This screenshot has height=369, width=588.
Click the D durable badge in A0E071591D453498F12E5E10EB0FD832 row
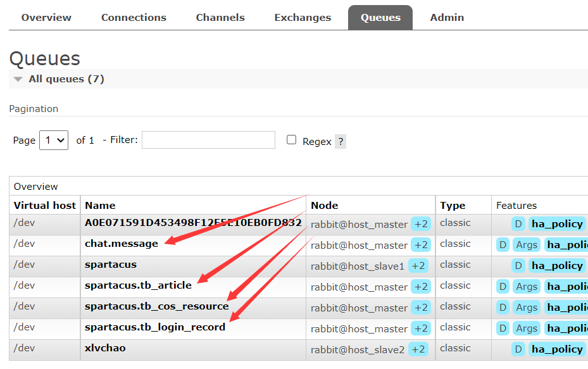(518, 224)
